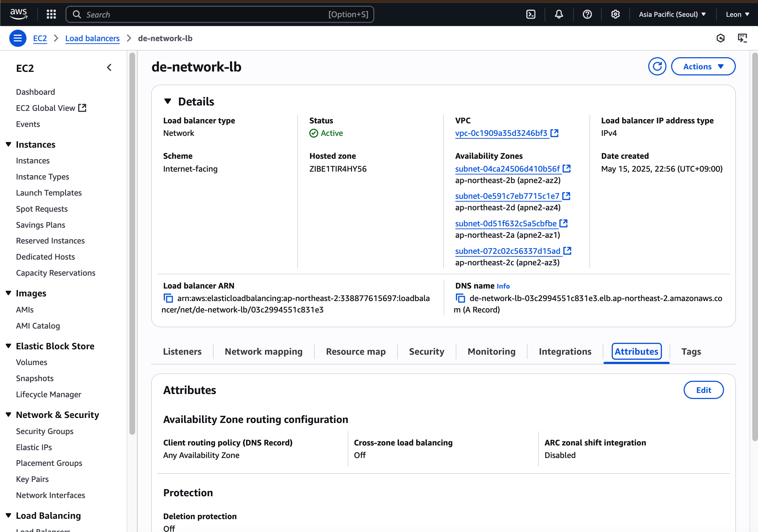Open the vpc-0c1909a35d3246bf3 link
This screenshot has height=532, width=758.
click(x=501, y=133)
